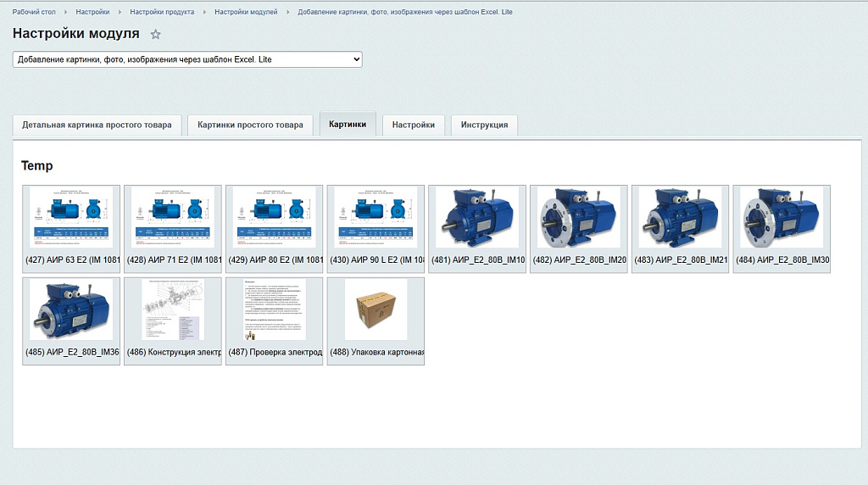The image size is (868, 485).
Task: Click thumbnail (428) АИР 71 E2
Action: tap(173, 218)
